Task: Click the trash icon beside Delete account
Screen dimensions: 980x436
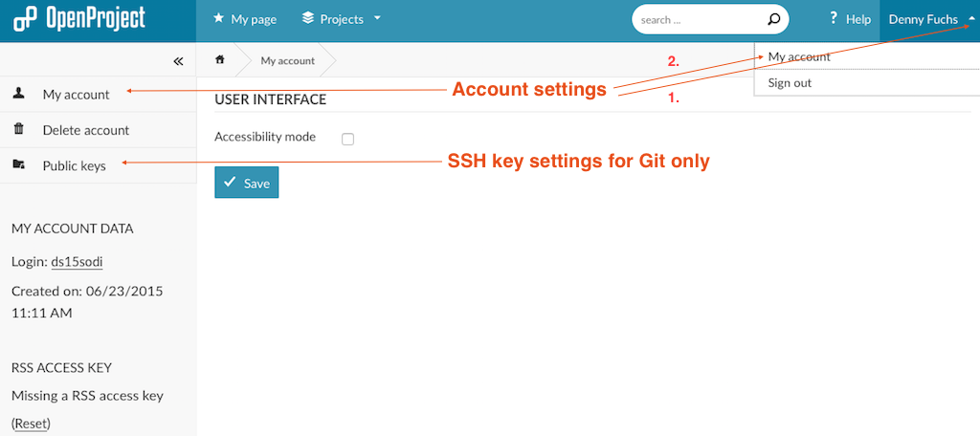Action: click(19, 129)
